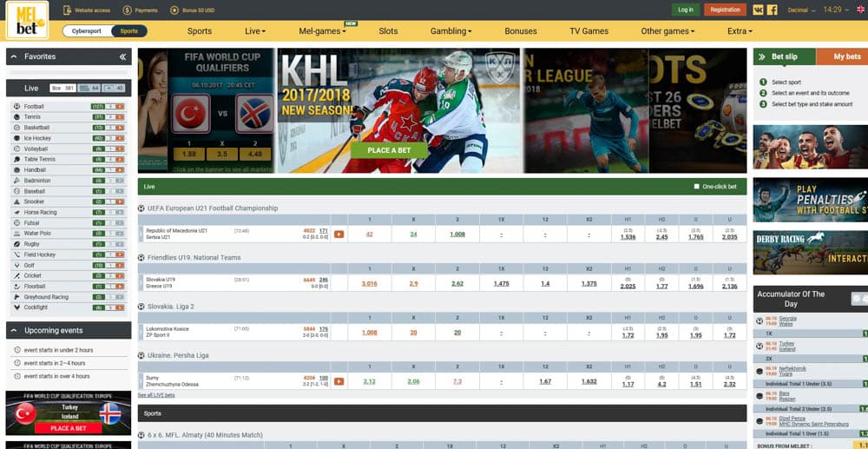Select the Badminton shuttlecock icon

[x=16, y=181]
